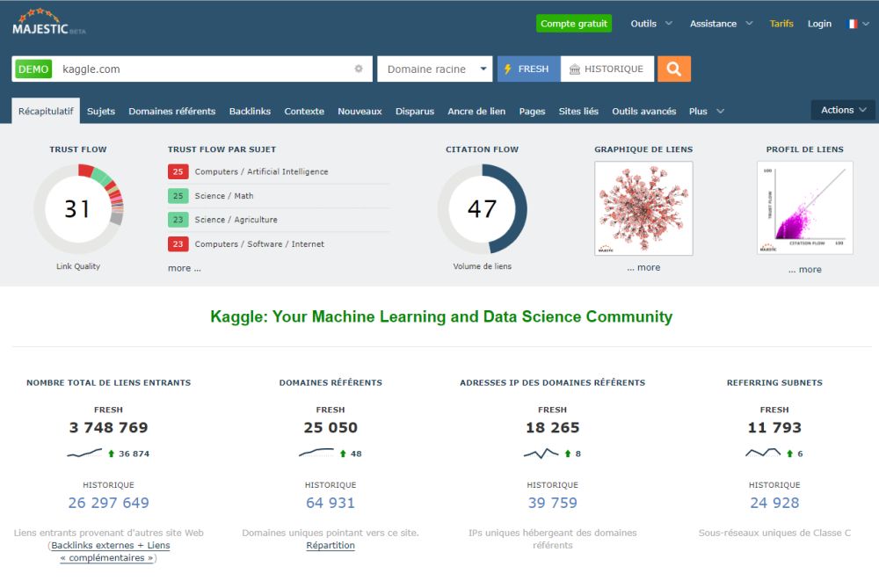879x588 pixels.
Task: Open the Graphique de liens thumbnail
Action: pyautogui.click(x=643, y=208)
